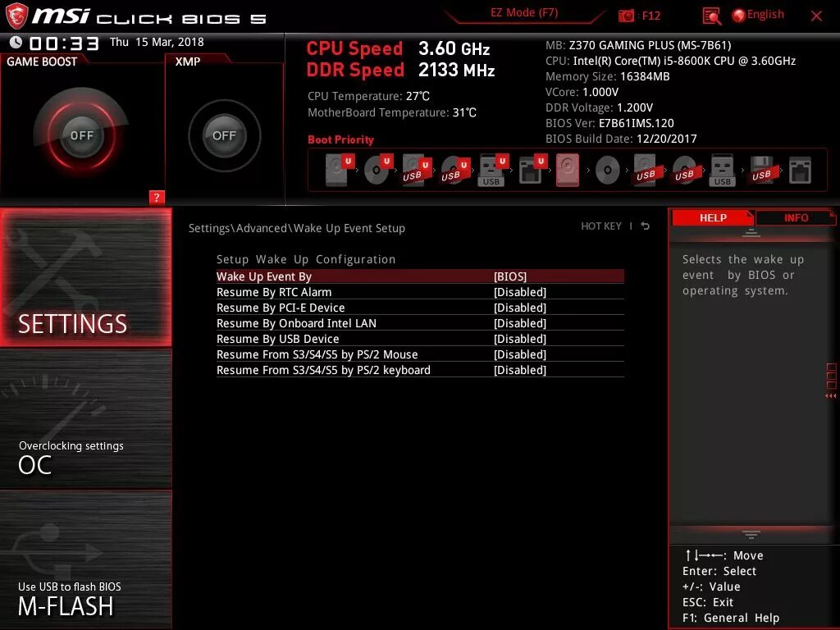840x630 pixels.
Task: Click the back arrow next to HOT KEY
Action: point(646,226)
